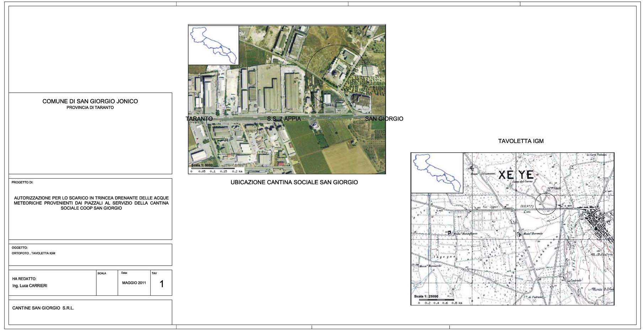Click the small location circle on the IGM map
Screen dimensions: 644x333
point(546,204)
